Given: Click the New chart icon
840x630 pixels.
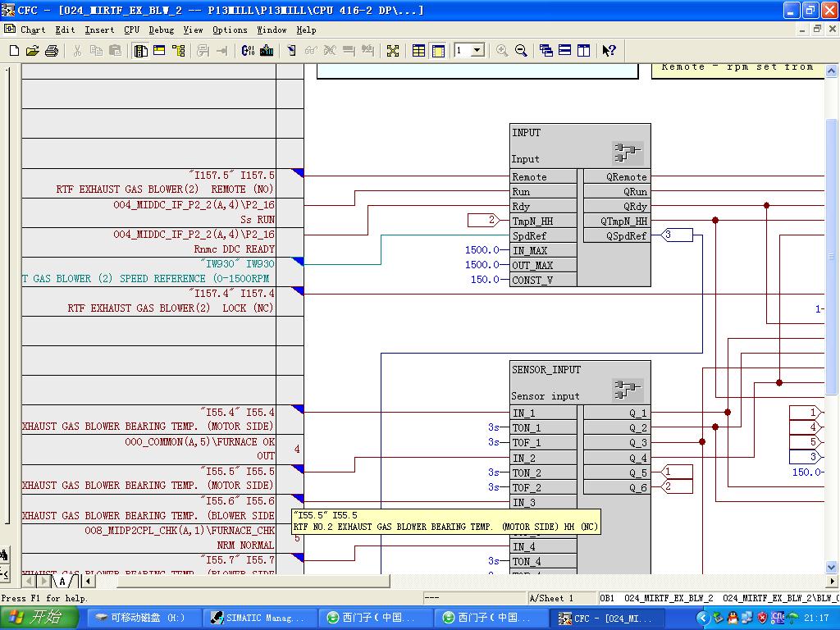Looking at the screenshot, I should 14,51.
